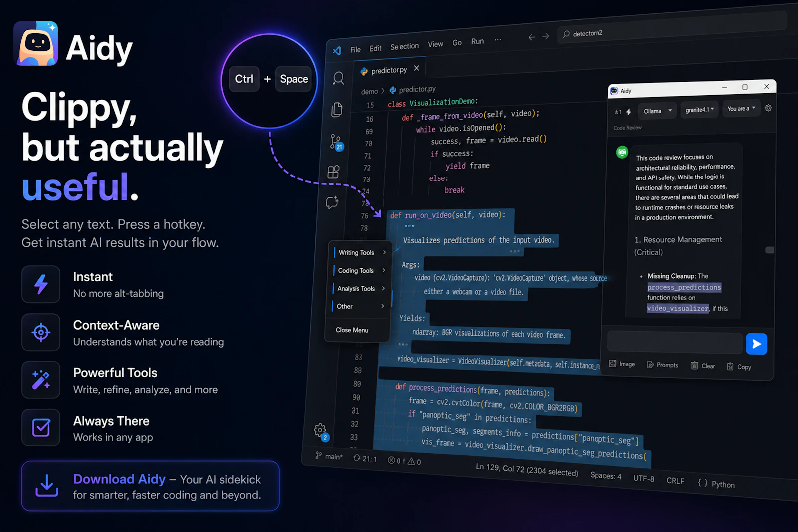Viewport: 798px width, 532px height.
Task: Open the '...' overflow menu in menu bar
Action: 498,40
